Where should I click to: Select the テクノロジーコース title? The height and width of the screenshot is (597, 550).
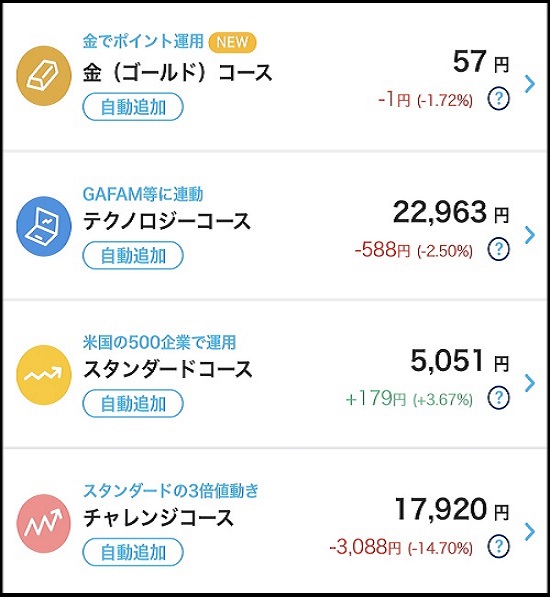(167, 221)
